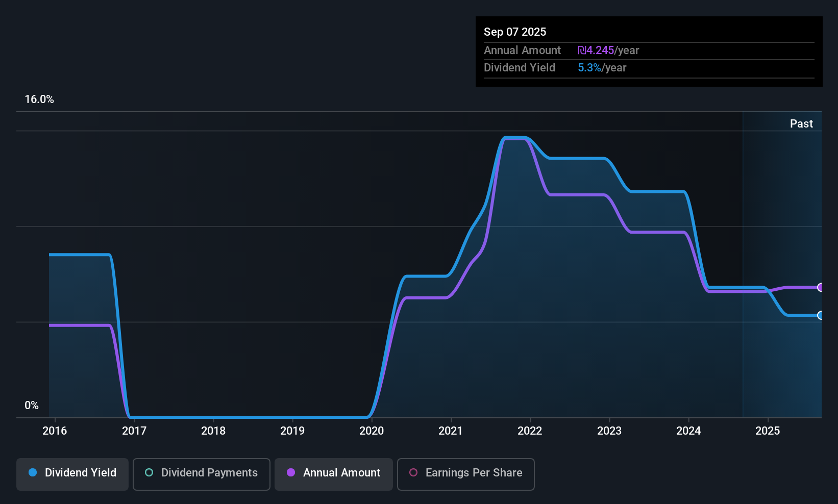Screen dimensions: 838x504
Task: Click the teal ring beside Dividend Payments
Action: coord(149,473)
